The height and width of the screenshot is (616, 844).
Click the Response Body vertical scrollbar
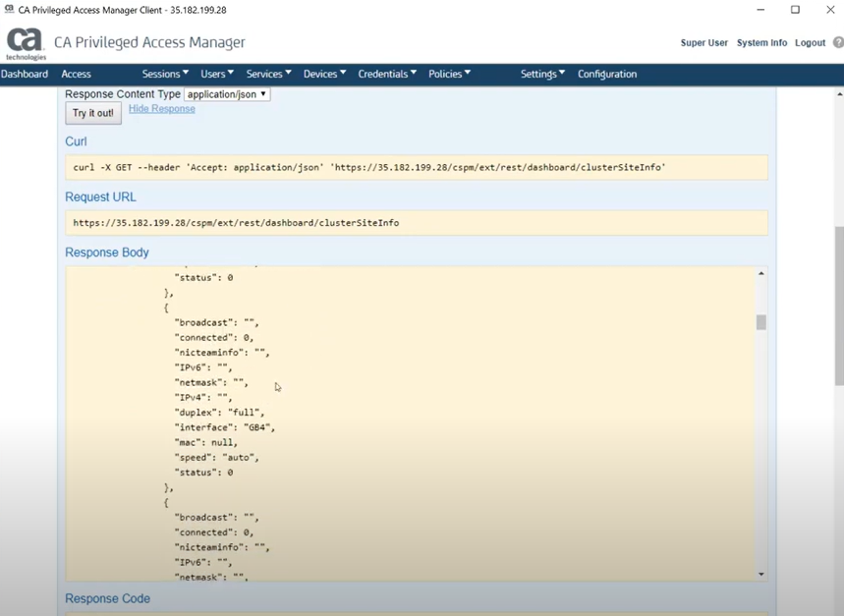(x=760, y=321)
